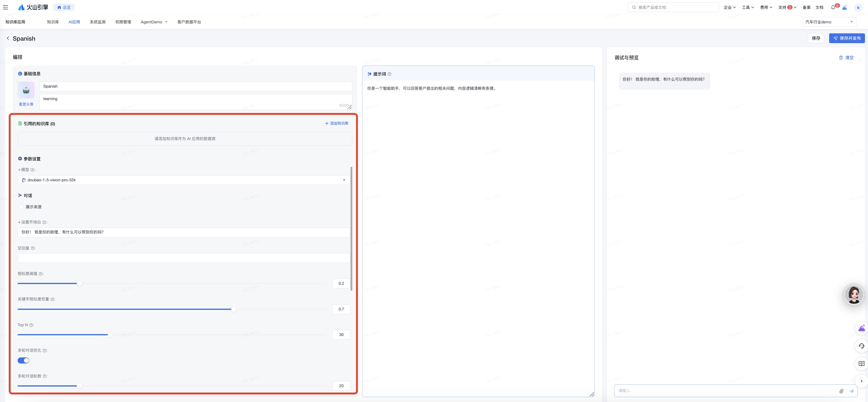The height and width of the screenshot is (402, 868).
Task: Check the 展示来源 checkbox
Action: pyautogui.click(x=21, y=207)
